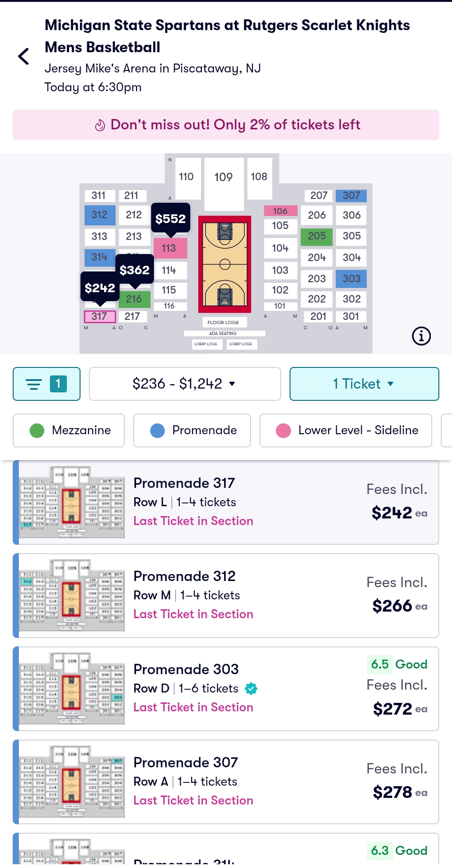Screen dimensions: 452x868
Task: Open the filters icon button
Action: click(x=47, y=384)
